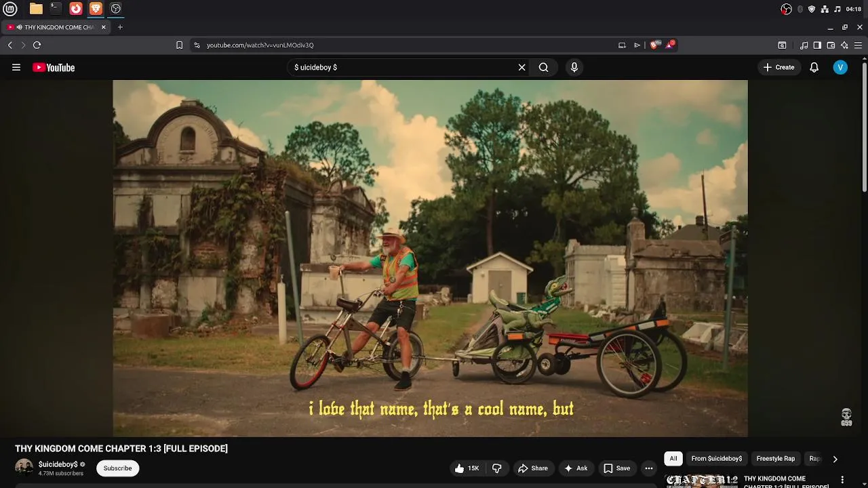Open the Ask AI assistant button
This screenshot has height=488, width=868.
click(575, 468)
